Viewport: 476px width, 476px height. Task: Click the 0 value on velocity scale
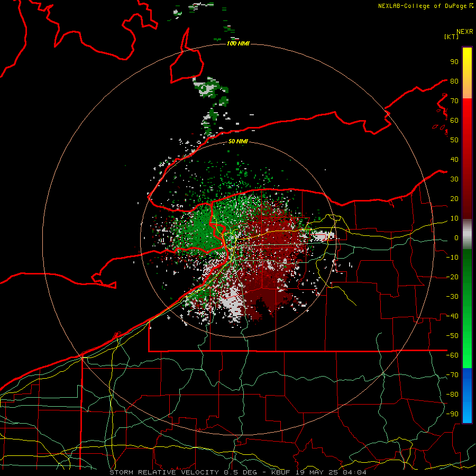(x=456, y=237)
